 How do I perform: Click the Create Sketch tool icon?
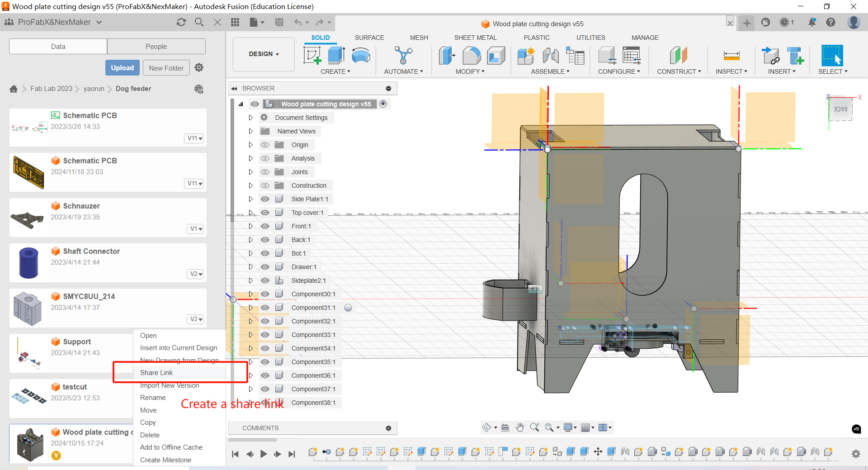(312, 56)
